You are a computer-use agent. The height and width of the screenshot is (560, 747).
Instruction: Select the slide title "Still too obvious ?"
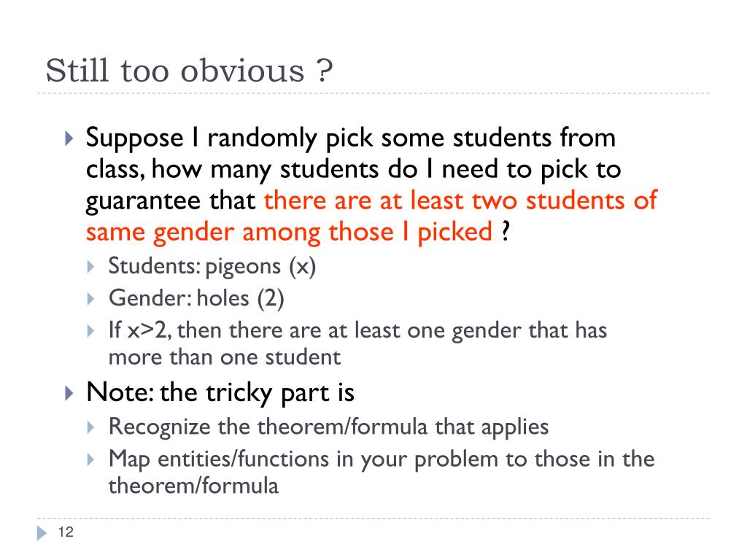point(190,71)
